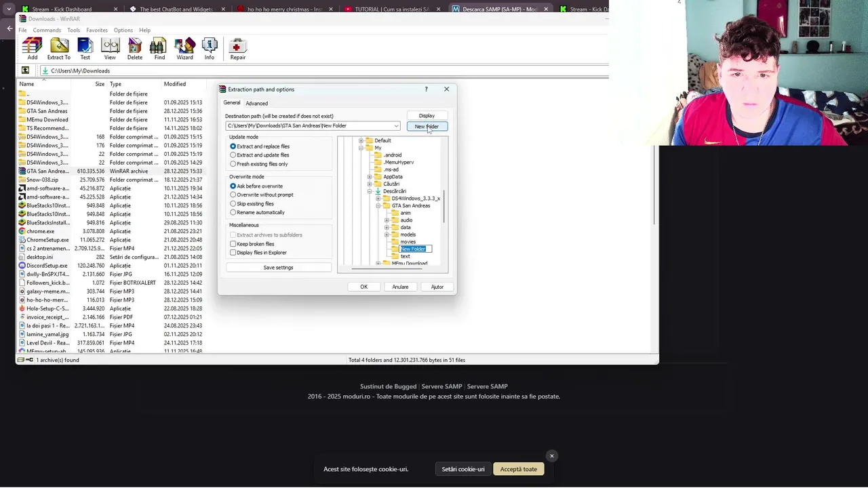Image resolution: width=868 pixels, height=488 pixels.
Task: Click the Extract To toolbar icon
Action: point(59,46)
